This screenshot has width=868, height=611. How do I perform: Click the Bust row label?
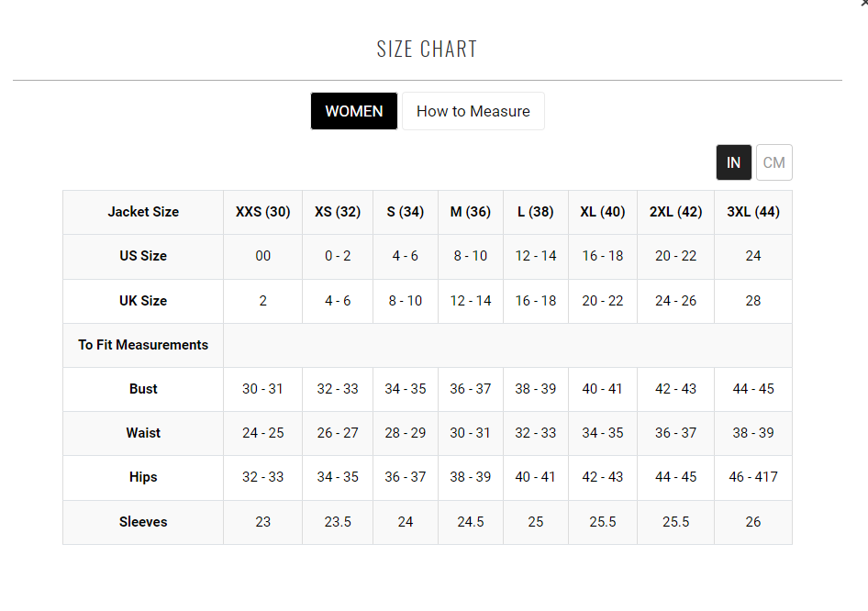[x=143, y=389]
